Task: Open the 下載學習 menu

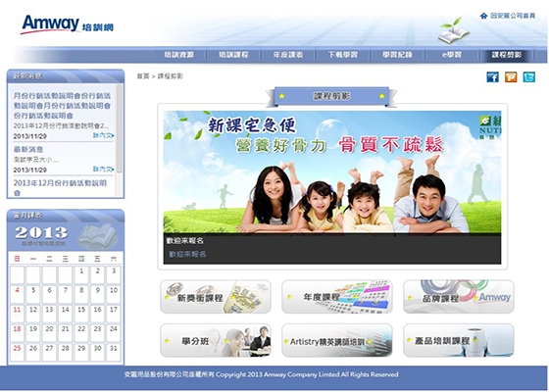Action: [342, 55]
